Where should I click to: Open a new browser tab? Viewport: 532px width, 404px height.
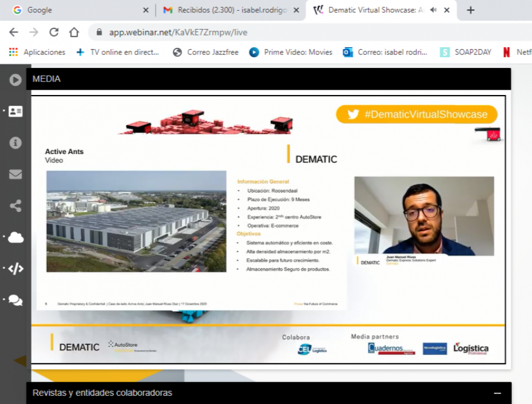471,10
